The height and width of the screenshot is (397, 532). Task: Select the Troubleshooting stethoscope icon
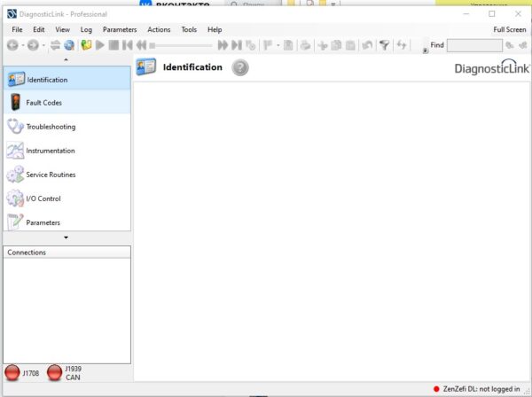click(15, 127)
